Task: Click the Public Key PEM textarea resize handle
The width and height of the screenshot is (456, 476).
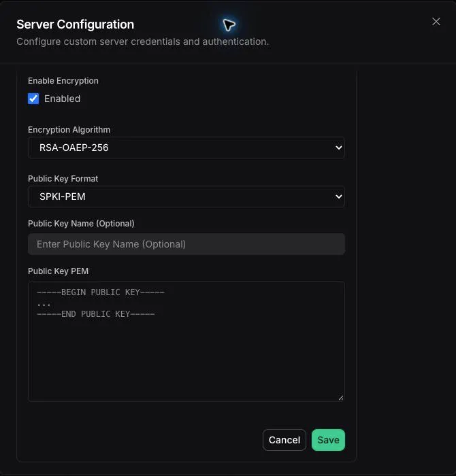Action: coord(341,398)
